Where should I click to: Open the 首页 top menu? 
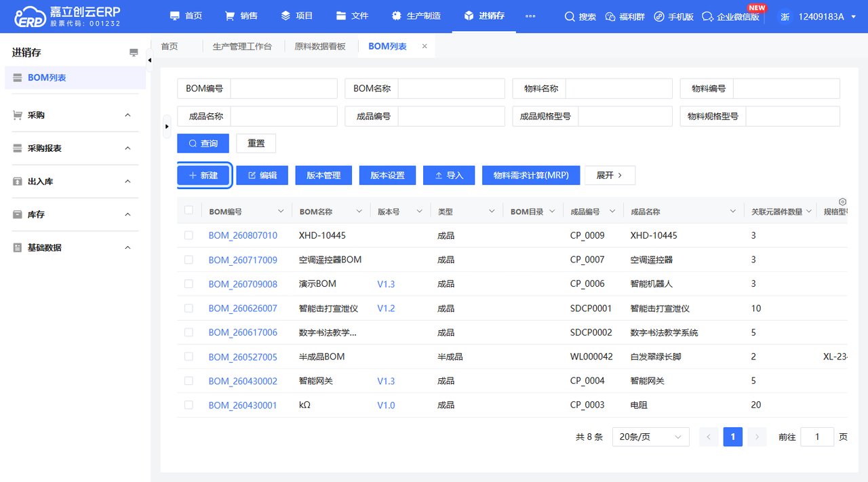tap(186, 16)
